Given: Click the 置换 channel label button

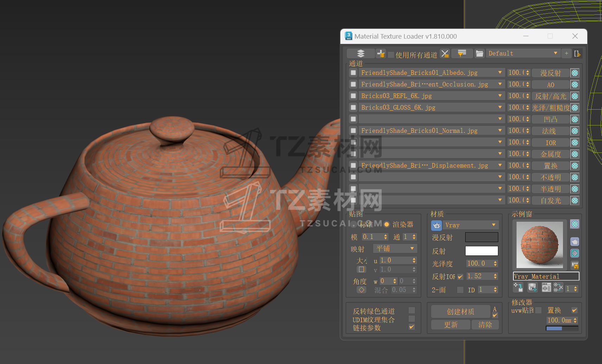Looking at the screenshot, I should [550, 165].
